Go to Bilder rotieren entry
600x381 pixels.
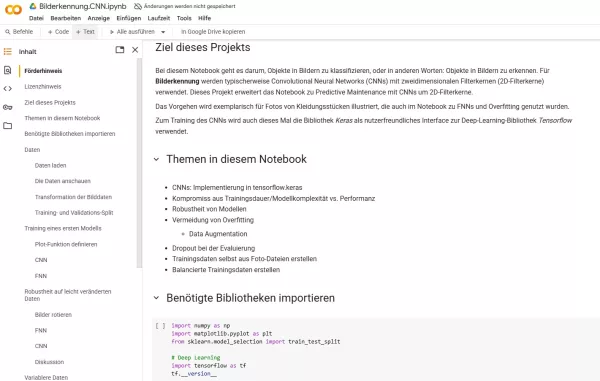[53, 315]
